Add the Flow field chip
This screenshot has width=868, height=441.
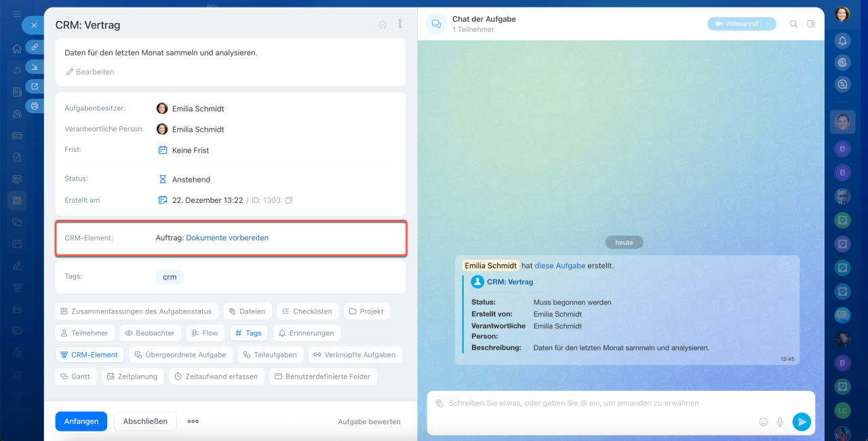click(205, 333)
